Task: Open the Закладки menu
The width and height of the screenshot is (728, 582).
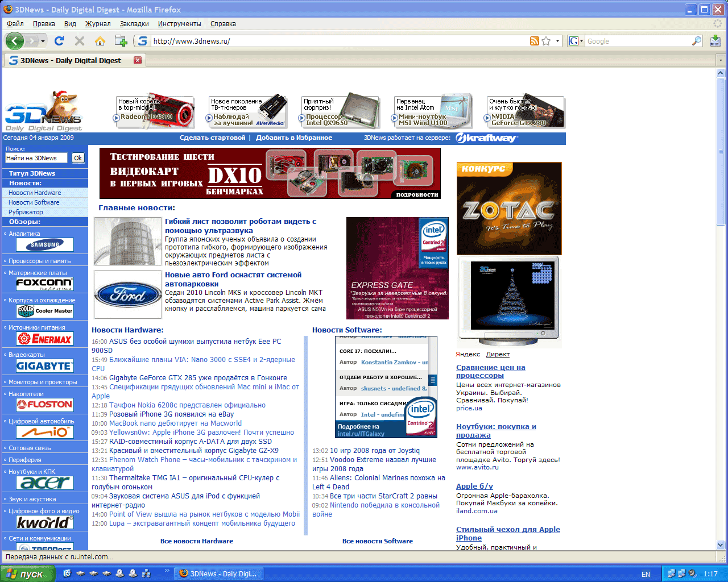Action: (134, 24)
